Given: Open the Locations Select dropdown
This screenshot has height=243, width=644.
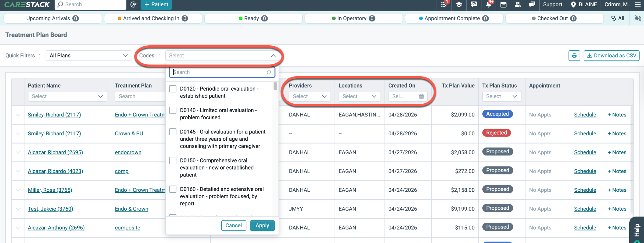Looking at the screenshot, I should (x=359, y=96).
